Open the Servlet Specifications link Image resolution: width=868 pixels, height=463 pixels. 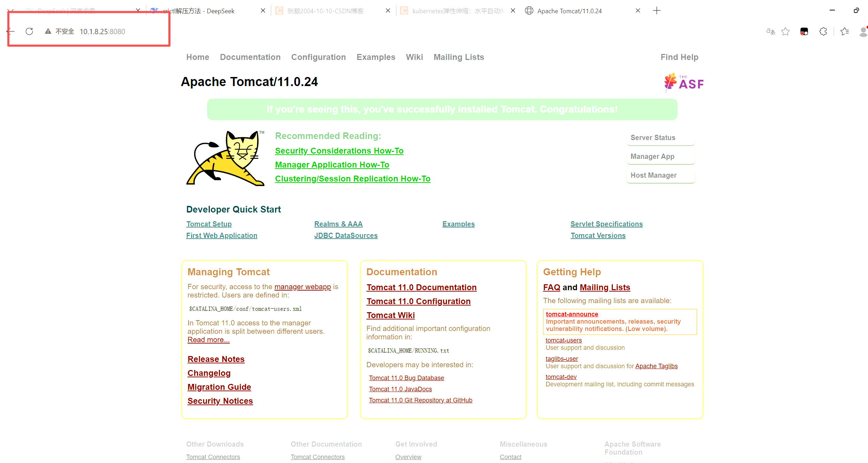pyautogui.click(x=607, y=224)
